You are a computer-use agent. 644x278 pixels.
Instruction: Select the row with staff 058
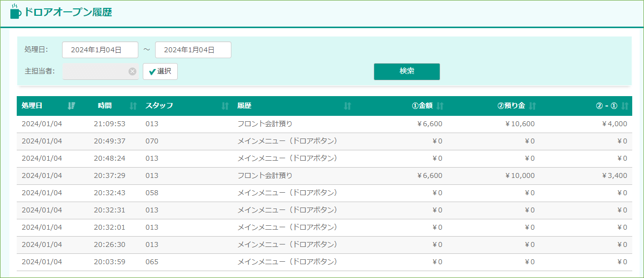point(324,193)
